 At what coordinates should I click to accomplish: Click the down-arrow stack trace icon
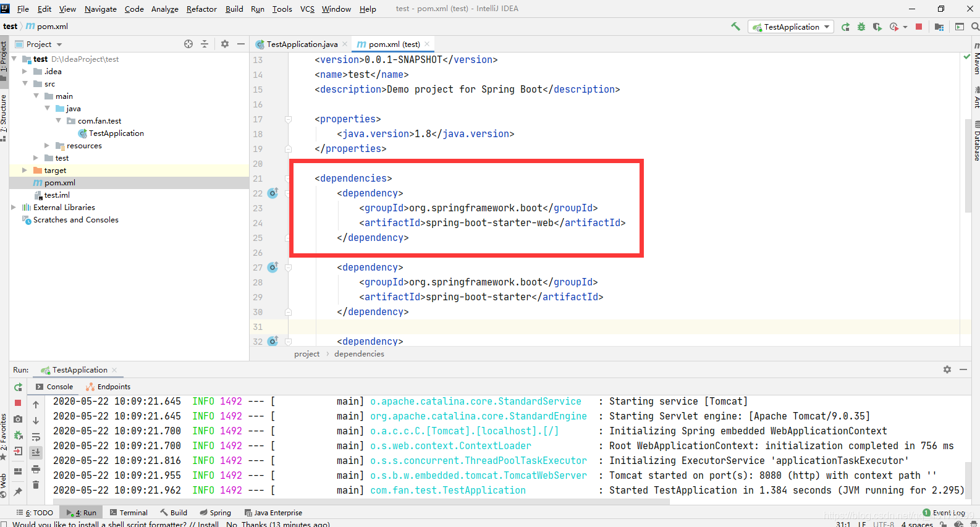[36, 421]
